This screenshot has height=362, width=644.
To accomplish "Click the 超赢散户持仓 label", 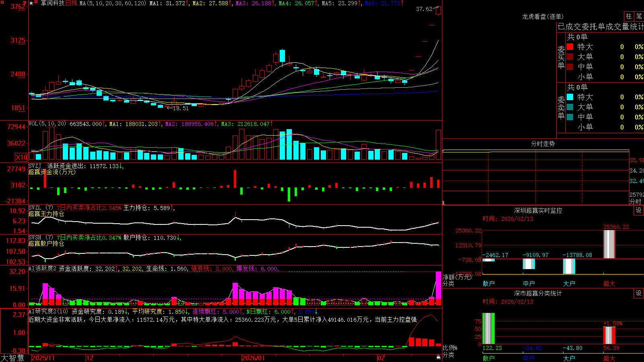I will pyautogui.click(x=46, y=244).
